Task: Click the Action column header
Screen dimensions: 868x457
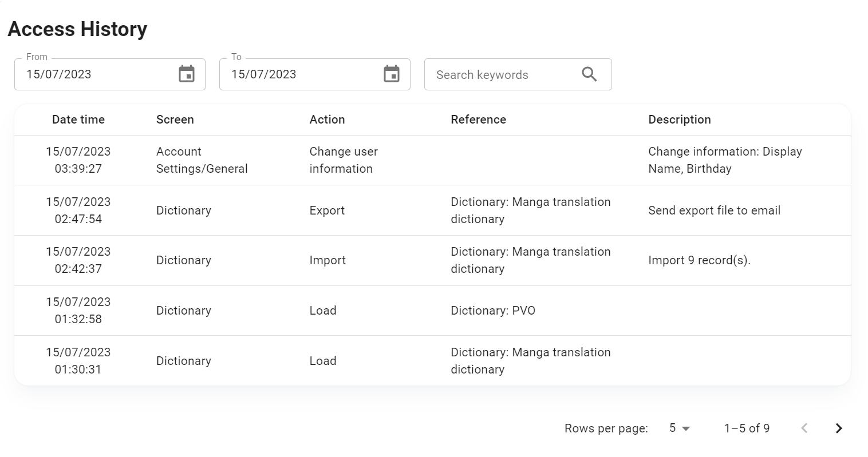Action: (327, 120)
